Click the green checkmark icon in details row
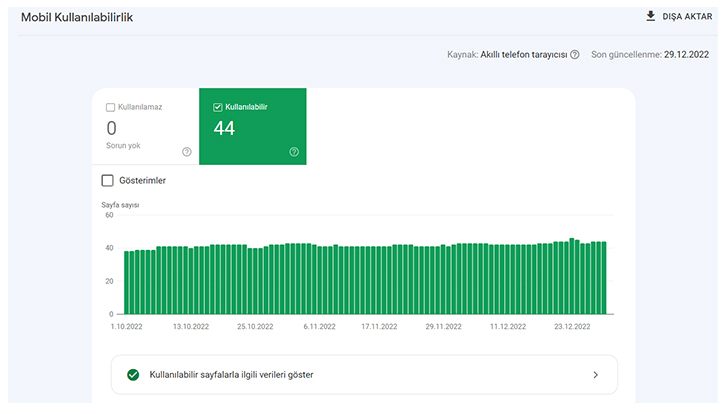 tap(133, 375)
